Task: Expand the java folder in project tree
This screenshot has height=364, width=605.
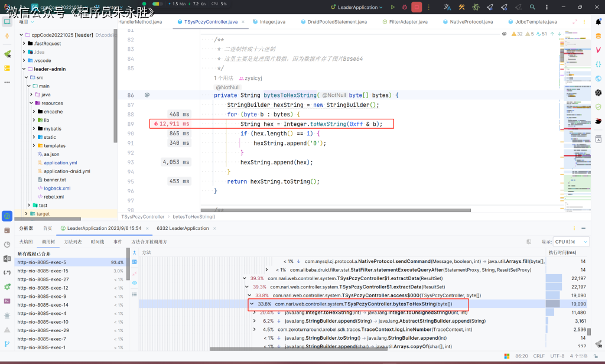Action: [31, 95]
